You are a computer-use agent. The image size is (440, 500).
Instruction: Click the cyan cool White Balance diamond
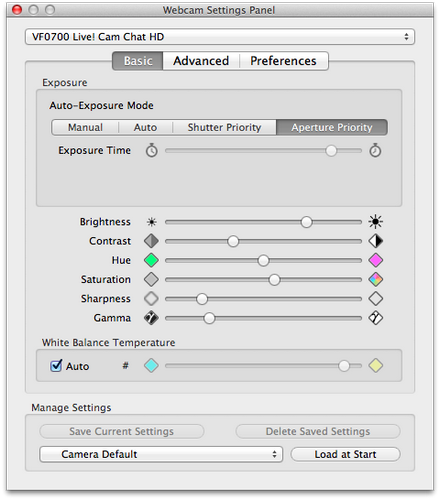pos(151,365)
